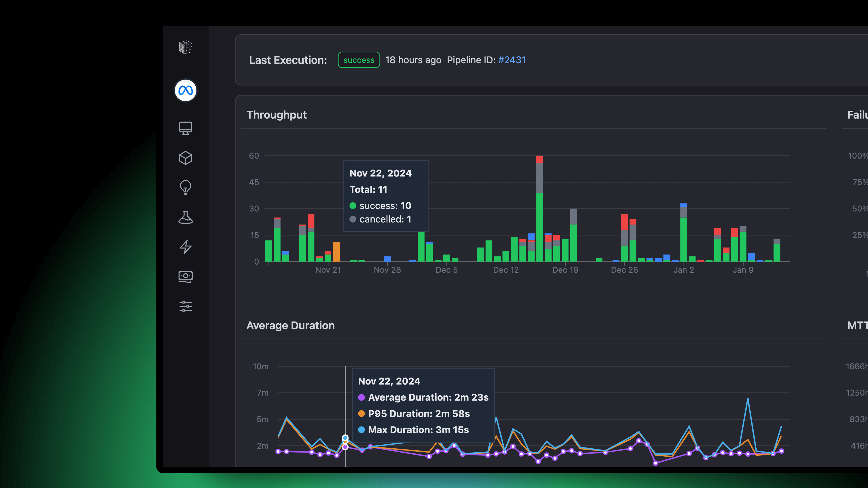The height and width of the screenshot is (488, 868).
Task: Click the 60 y-axis label
Action: pyautogui.click(x=254, y=156)
